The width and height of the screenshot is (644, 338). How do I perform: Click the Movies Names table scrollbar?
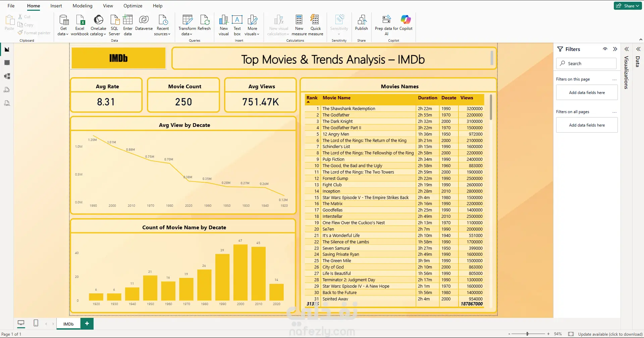coord(491,107)
